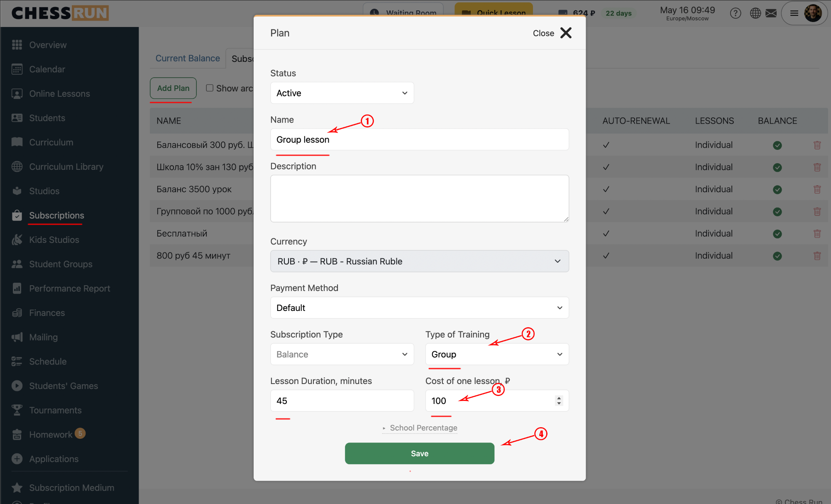Image resolution: width=831 pixels, height=504 pixels.
Task: Open Students' Games play icon
Action: coord(17,386)
